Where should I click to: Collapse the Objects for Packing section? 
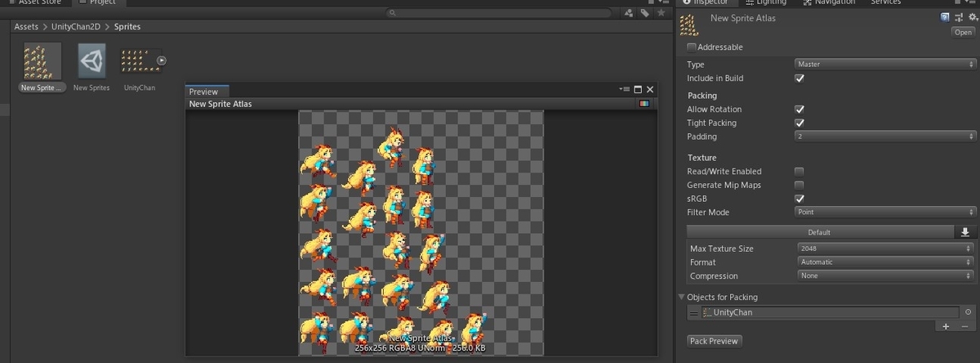(682, 297)
